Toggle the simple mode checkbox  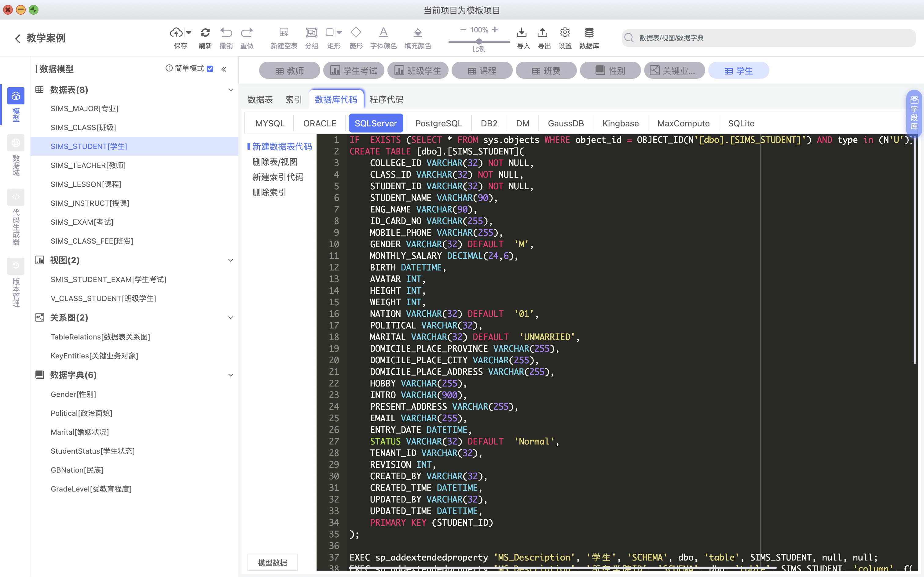[x=210, y=69]
